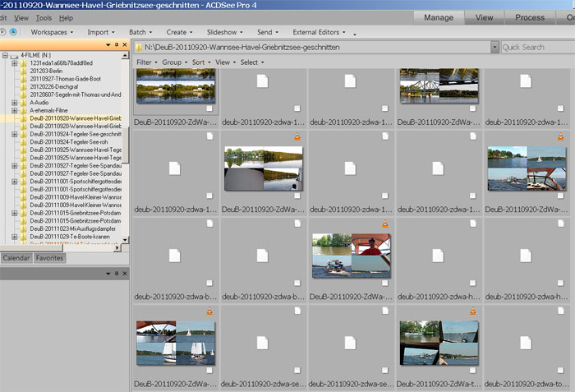Expand the 1231eda1a66lb78addf8ed folder node
This screenshot has height=392, width=575.
(x=15, y=63)
